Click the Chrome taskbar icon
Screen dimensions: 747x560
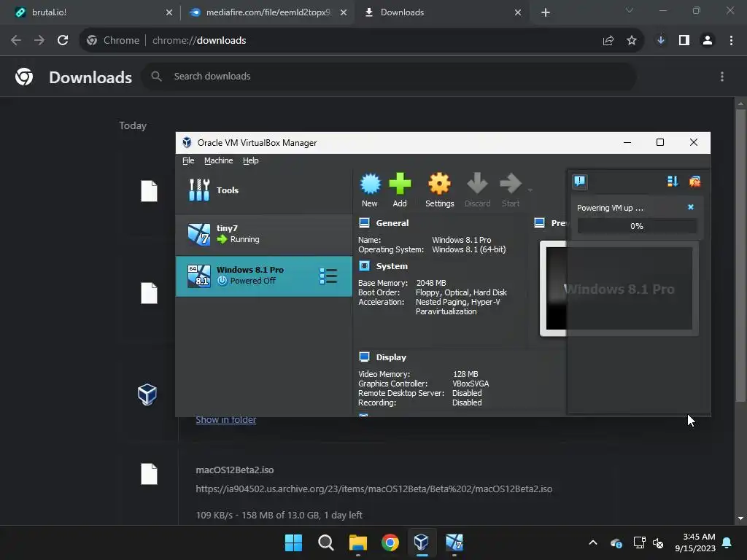click(390, 542)
